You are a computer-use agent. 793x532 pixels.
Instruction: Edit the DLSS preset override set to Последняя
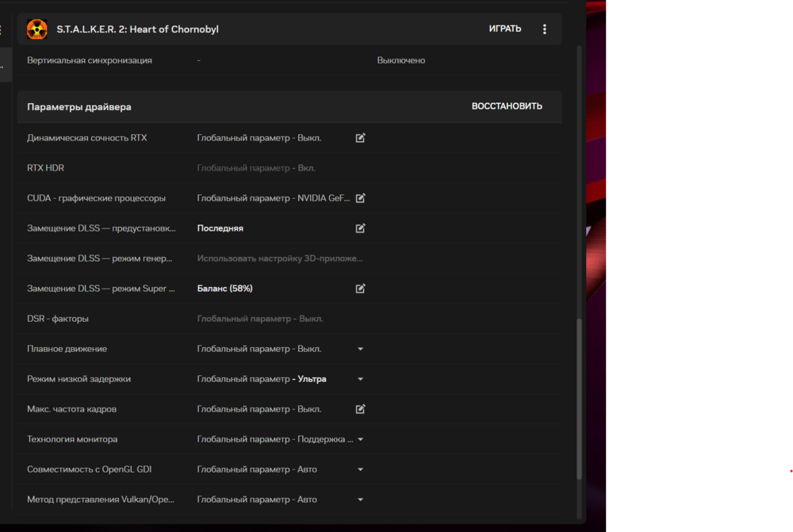[360, 228]
